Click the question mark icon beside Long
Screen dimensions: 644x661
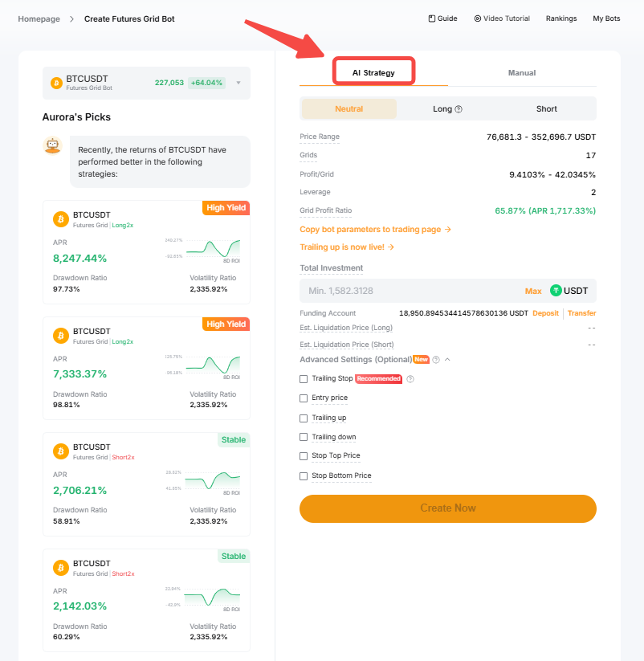(x=459, y=109)
